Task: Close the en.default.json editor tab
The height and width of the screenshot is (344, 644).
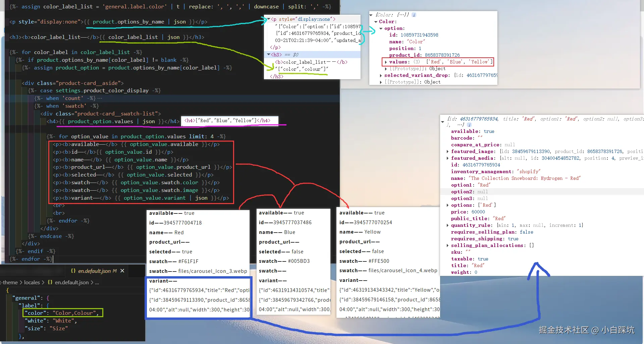Action: [x=122, y=271]
